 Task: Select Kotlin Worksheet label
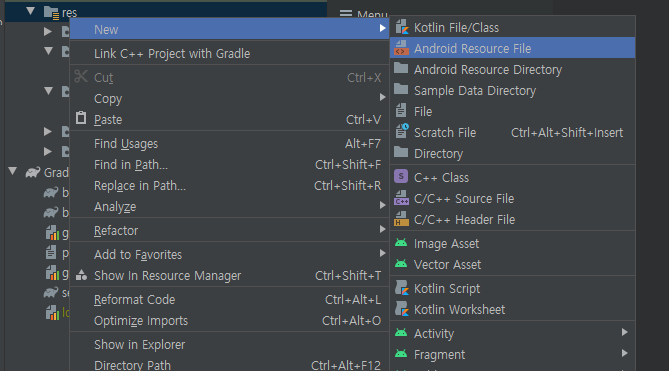[x=459, y=309]
